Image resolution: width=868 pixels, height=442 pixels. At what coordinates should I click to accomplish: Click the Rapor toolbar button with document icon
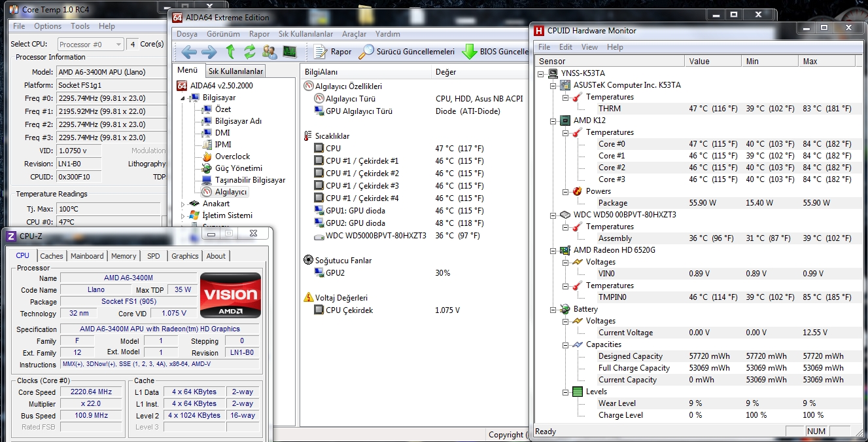pyautogui.click(x=333, y=52)
